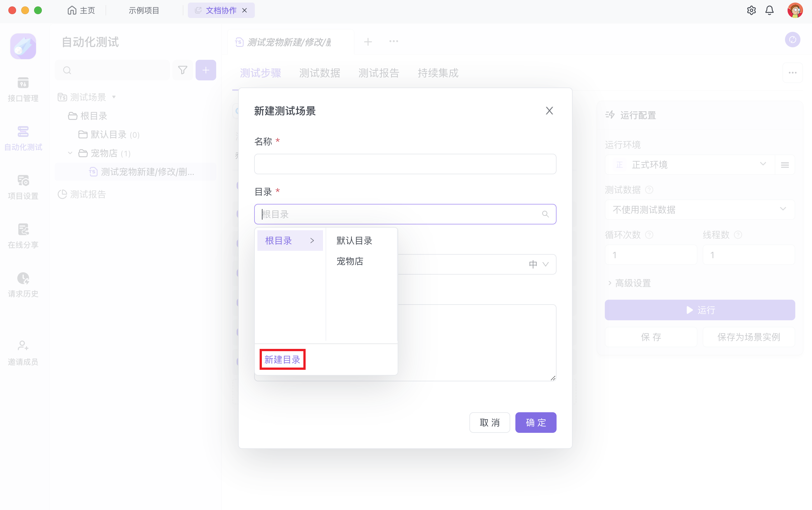The height and width of the screenshot is (510, 812).
Task: Open the priority dropdown showing 中
Action: coord(538,264)
